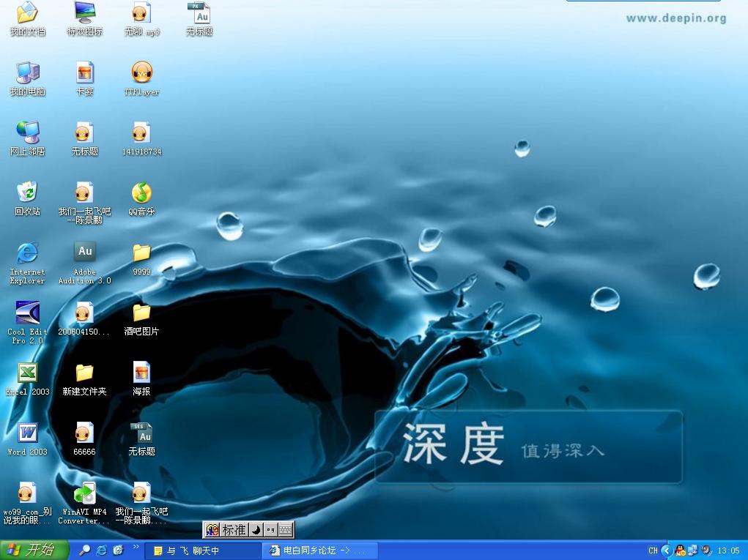The image size is (748, 560).
Task: Open the Adobe Audition 3.0 desktop shortcut
Action: [x=85, y=253]
